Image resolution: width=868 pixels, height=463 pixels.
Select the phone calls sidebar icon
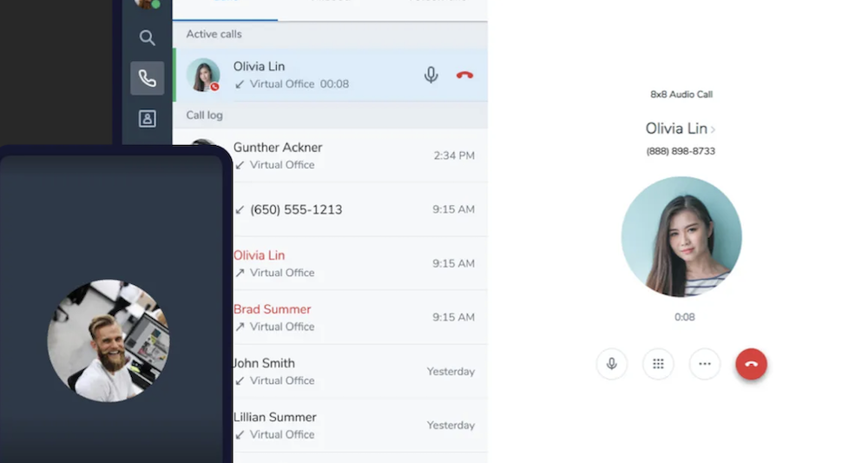148,78
